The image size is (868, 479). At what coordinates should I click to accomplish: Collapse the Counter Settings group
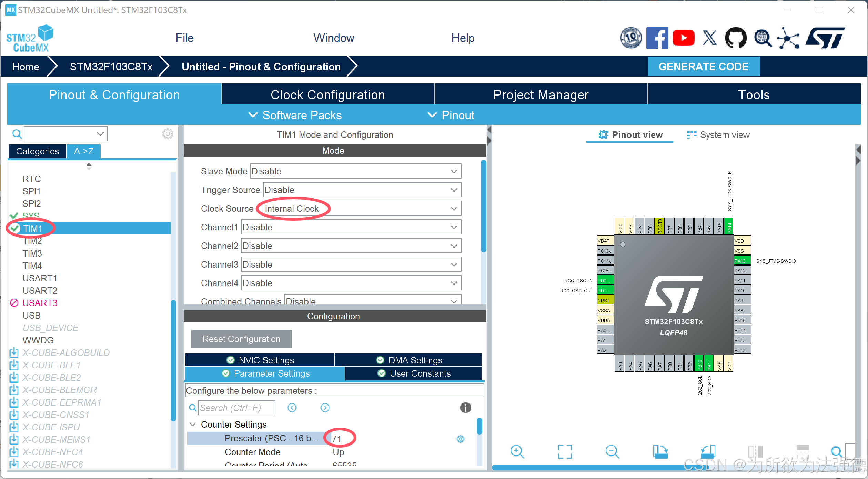pos(193,424)
